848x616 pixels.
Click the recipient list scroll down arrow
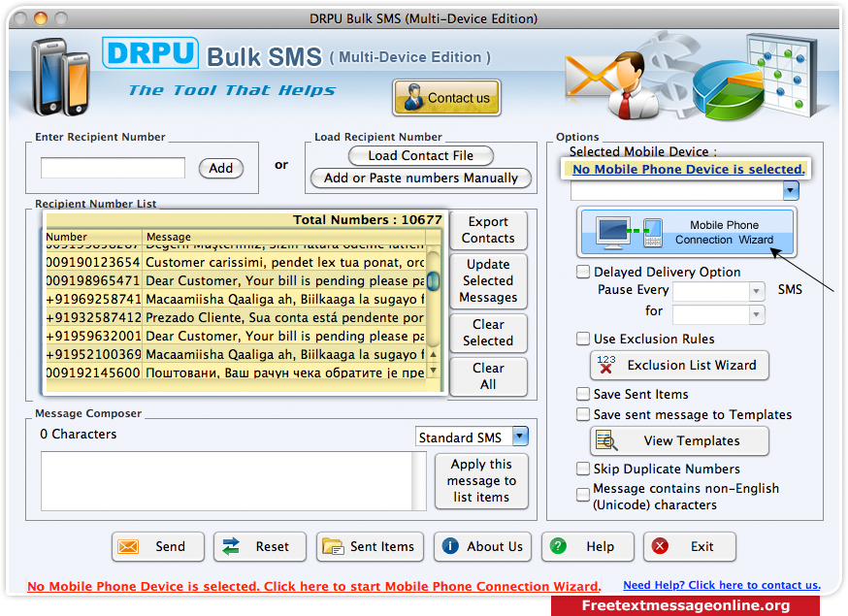[433, 371]
